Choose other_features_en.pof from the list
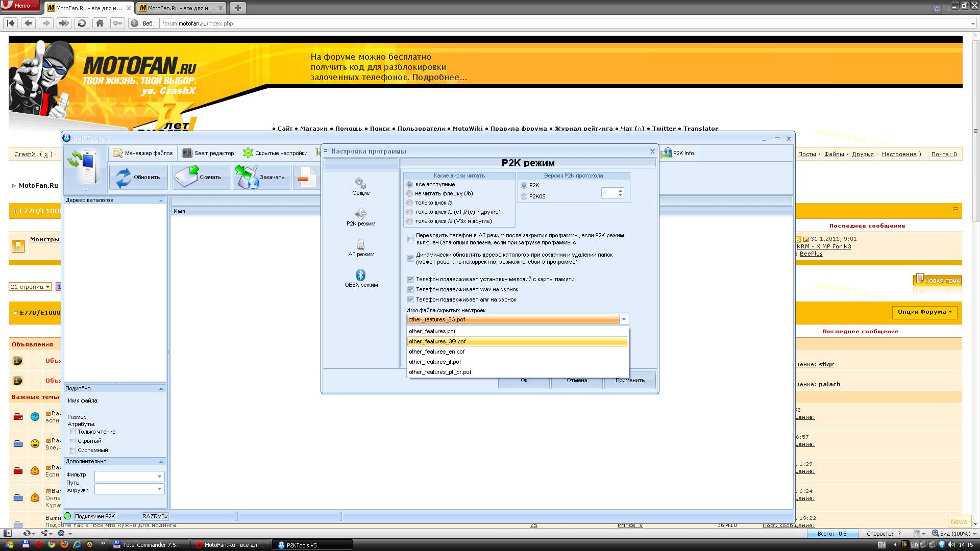Viewport: 980px width, 551px height. click(x=518, y=352)
